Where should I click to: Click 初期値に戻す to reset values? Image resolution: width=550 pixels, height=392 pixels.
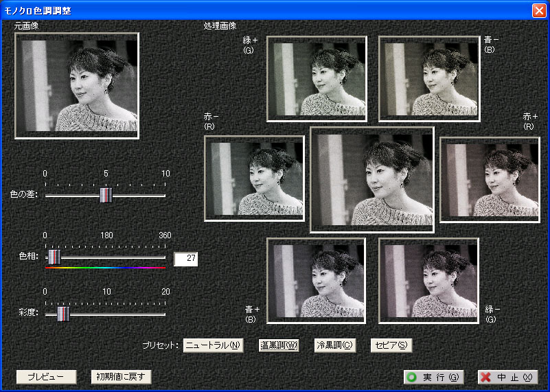pyautogui.click(x=121, y=377)
